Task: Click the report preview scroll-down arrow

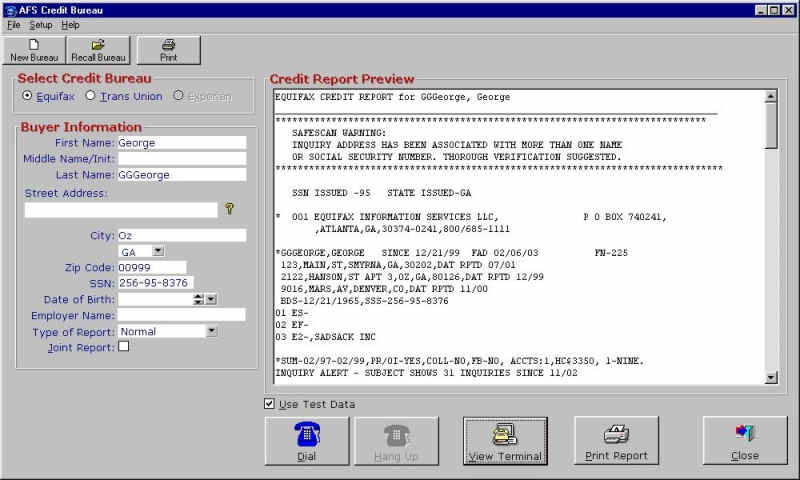Action: click(771, 378)
